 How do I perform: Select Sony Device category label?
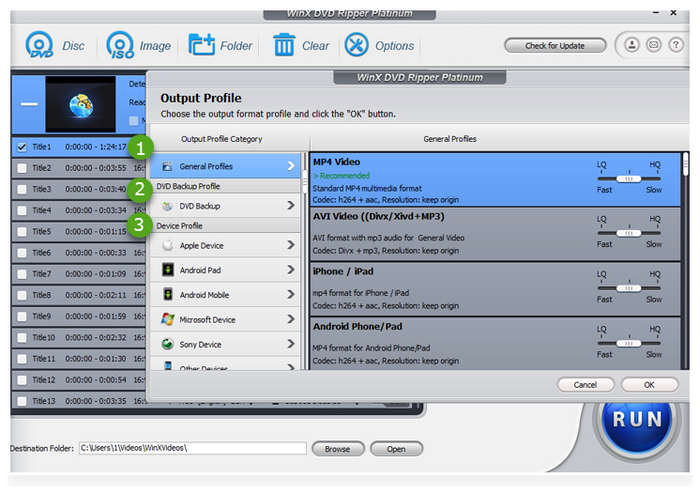tap(200, 345)
